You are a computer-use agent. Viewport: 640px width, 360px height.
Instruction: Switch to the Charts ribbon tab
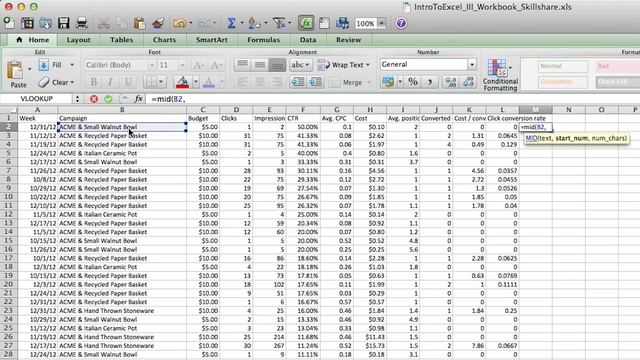(x=164, y=40)
